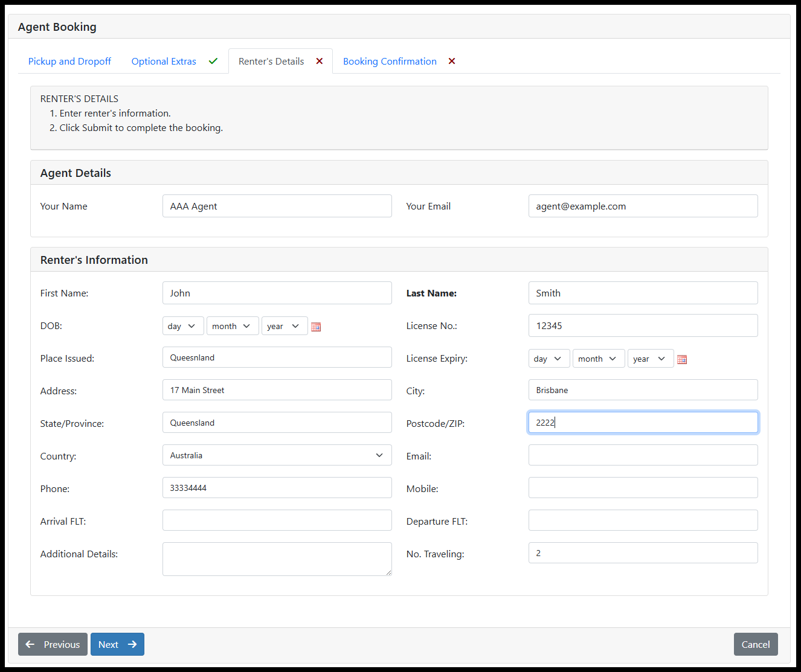This screenshot has width=801, height=672.
Task: Click the Previous button
Action: (x=53, y=644)
